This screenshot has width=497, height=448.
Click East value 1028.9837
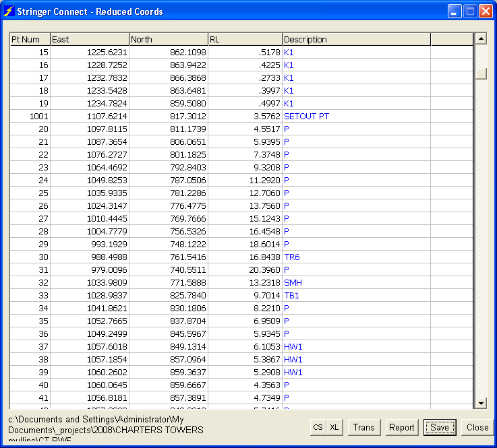pos(90,295)
